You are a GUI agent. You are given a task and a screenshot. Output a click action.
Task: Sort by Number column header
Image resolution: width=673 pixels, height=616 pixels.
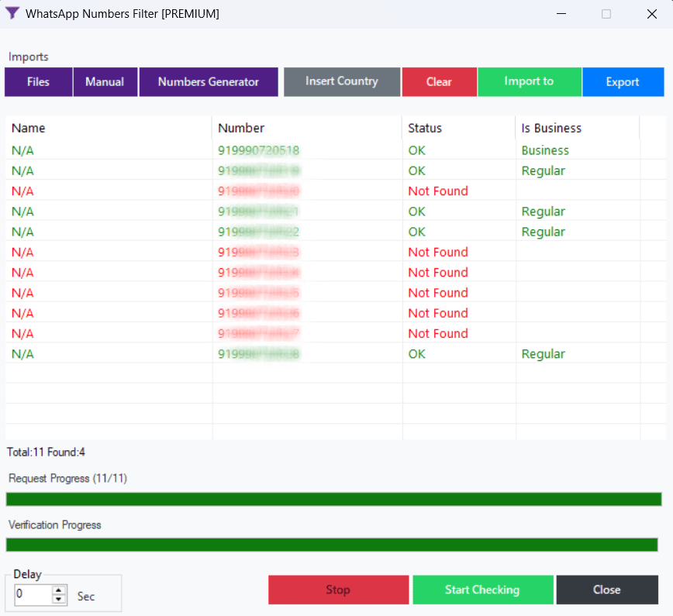(x=307, y=128)
